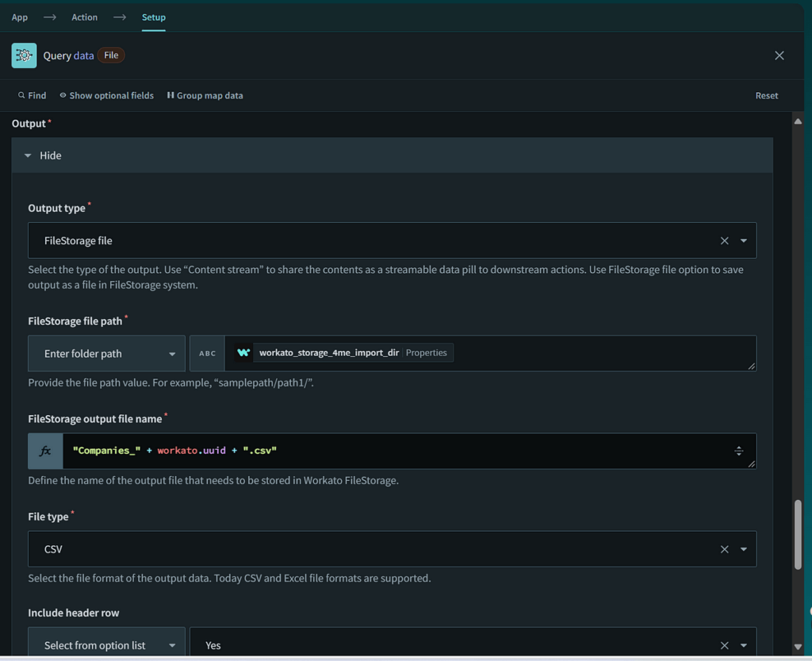Click the Workato logo on the data pill

click(x=243, y=352)
